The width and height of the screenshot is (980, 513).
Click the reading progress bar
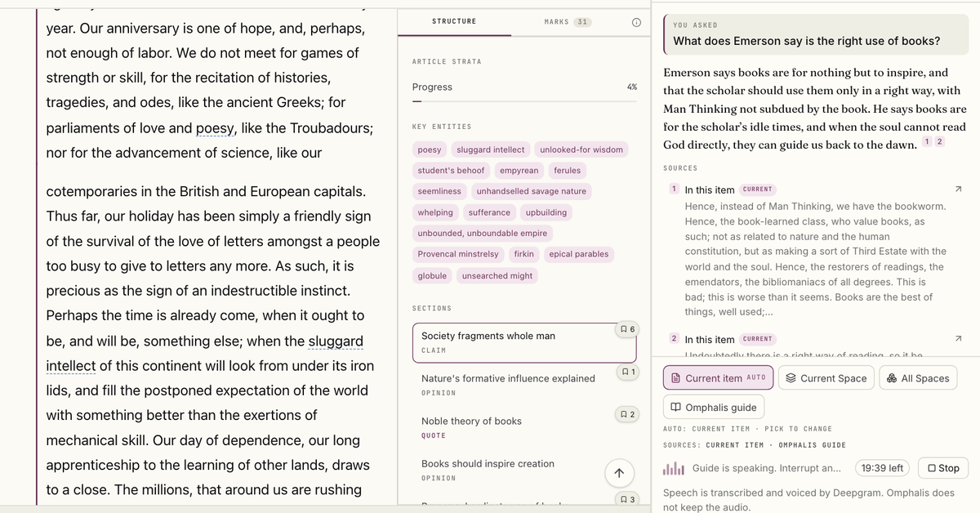point(524,101)
